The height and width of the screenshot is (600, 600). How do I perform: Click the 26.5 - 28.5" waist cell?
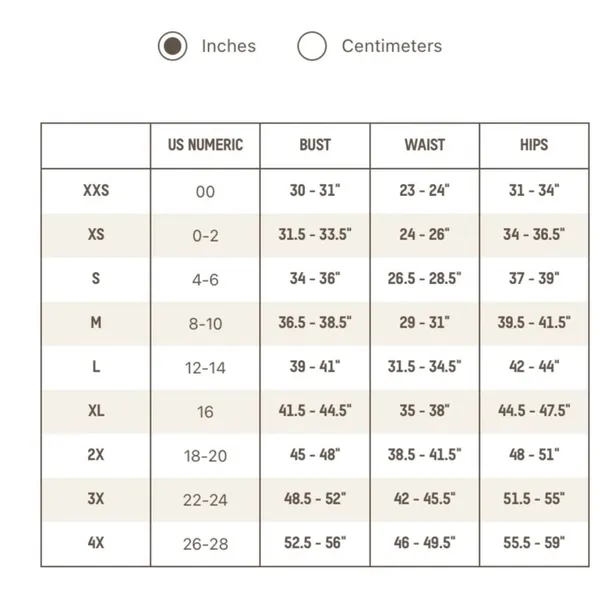pyautogui.click(x=425, y=279)
